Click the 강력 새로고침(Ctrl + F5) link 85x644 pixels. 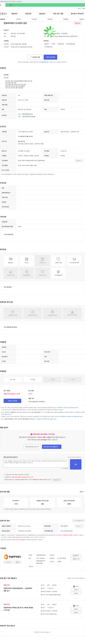[x=45, y=62]
